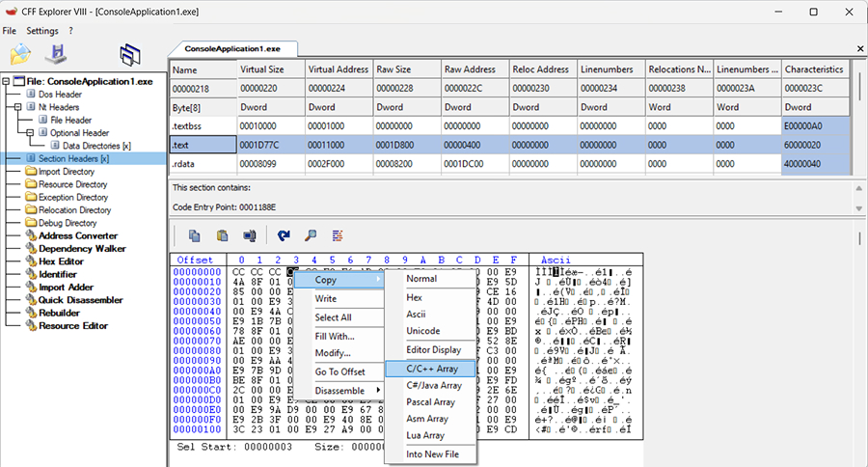Click the Save disk toolbar icon
This screenshot has width=868, height=467.
click(56, 54)
